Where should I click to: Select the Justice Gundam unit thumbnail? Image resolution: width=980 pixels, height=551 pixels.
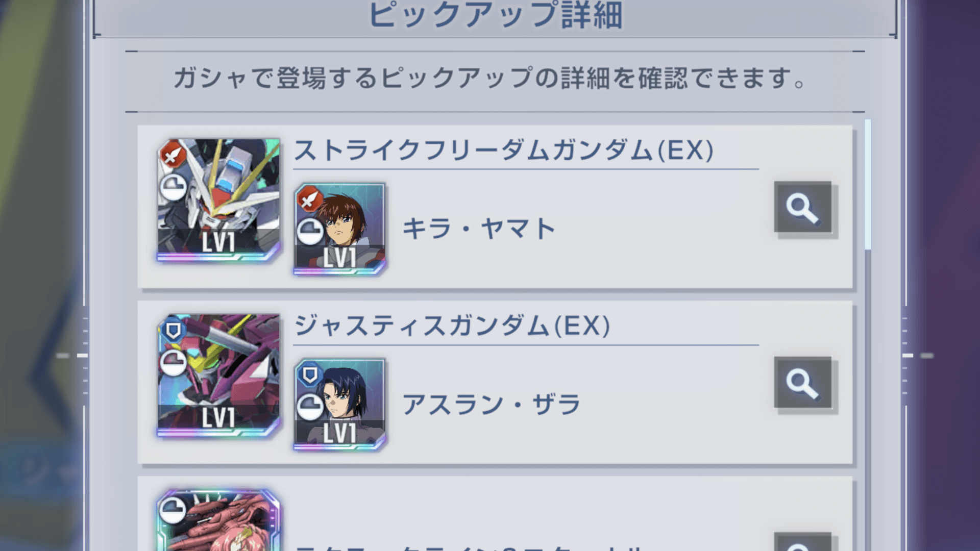pos(218,375)
